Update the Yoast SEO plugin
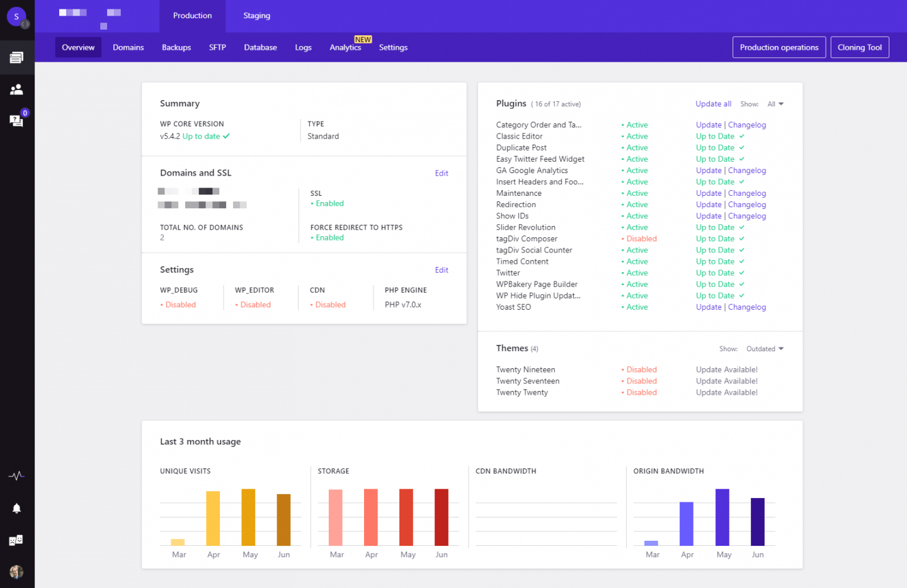Screen dimensions: 907x588 pyautogui.click(x=709, y=307)
